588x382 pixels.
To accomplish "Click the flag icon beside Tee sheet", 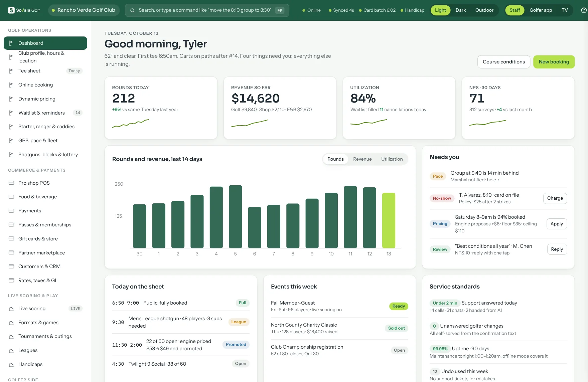I will point(11,71).
